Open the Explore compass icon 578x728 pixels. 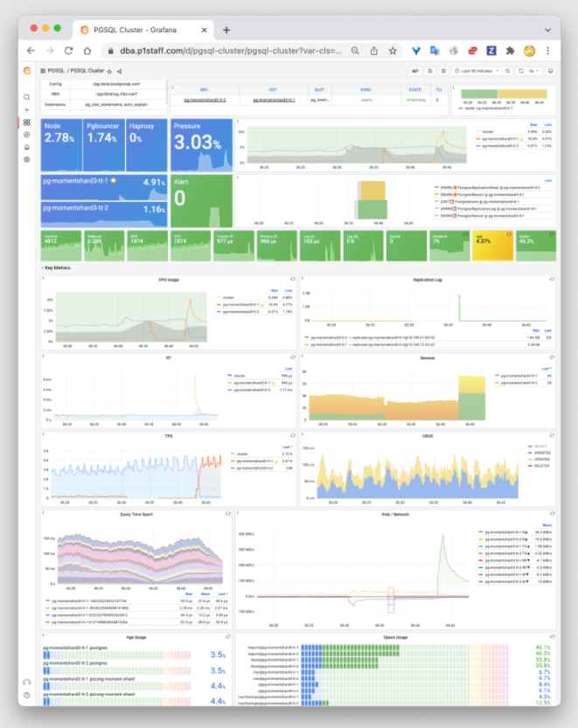(27, 135)
